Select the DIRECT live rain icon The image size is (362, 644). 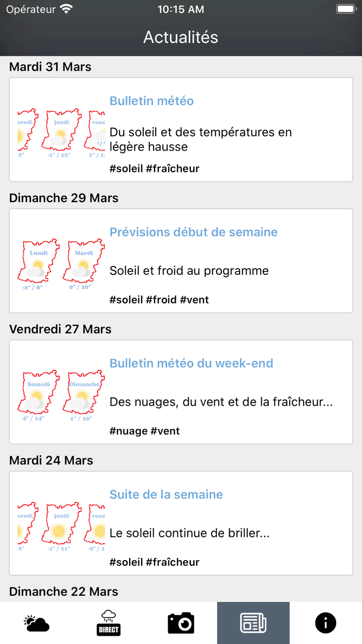point(109,623)
